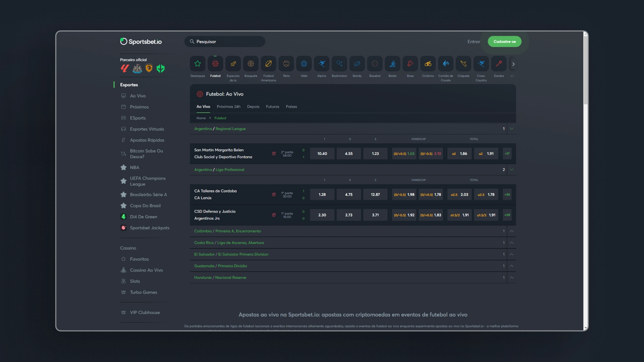Open Especiais da io rocket icon
This screenshot has width=644, height=362.
point(233,64)
